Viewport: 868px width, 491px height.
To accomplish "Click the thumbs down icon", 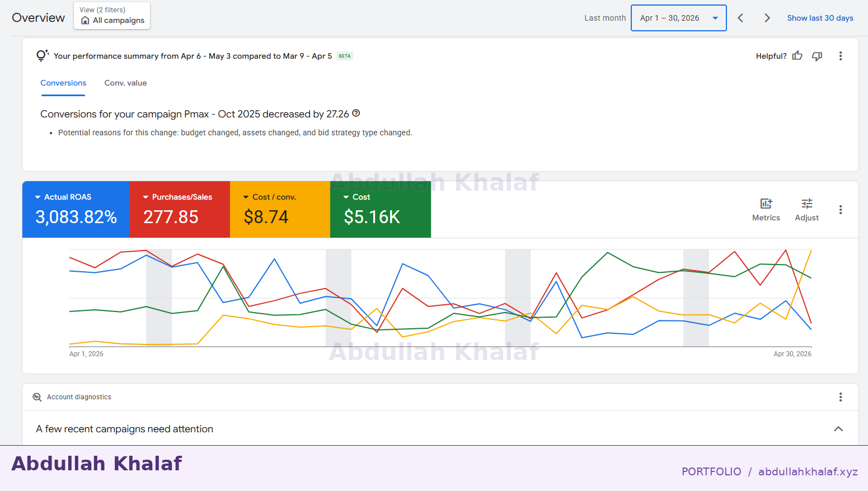I will point(817,56).
